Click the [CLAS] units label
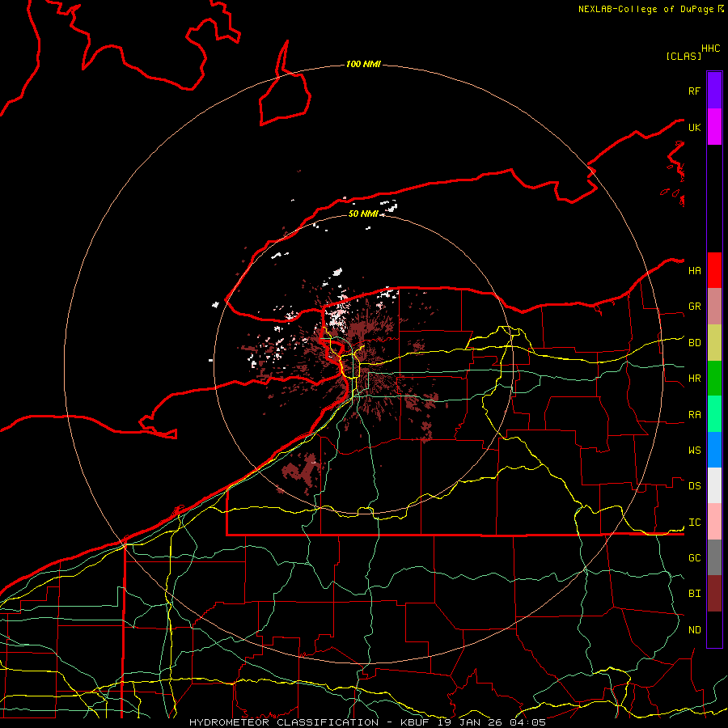Screen dimensions: 728x728 (x=684, y=56)
